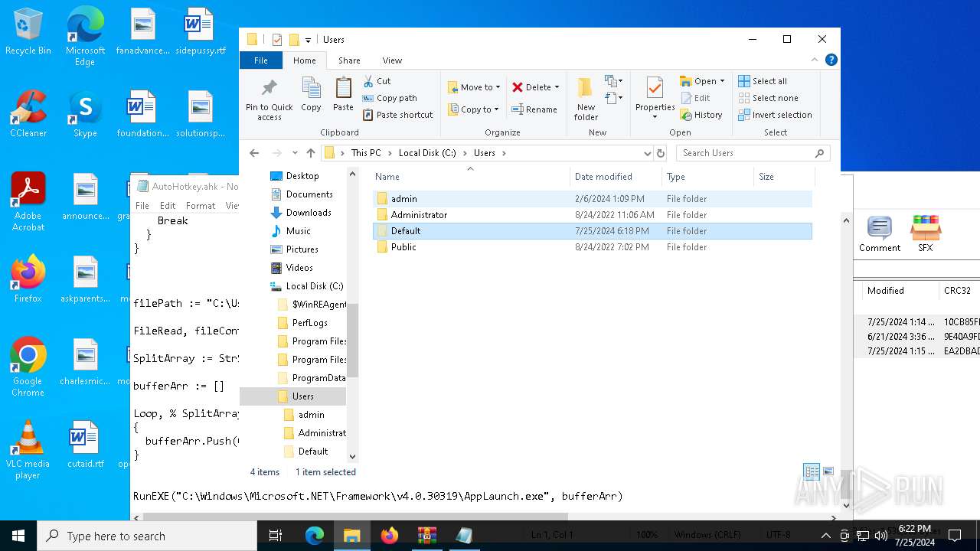Viewport: 980px width, 551px height.
Task: Click Rename in the Organize group
Action: 534,109
